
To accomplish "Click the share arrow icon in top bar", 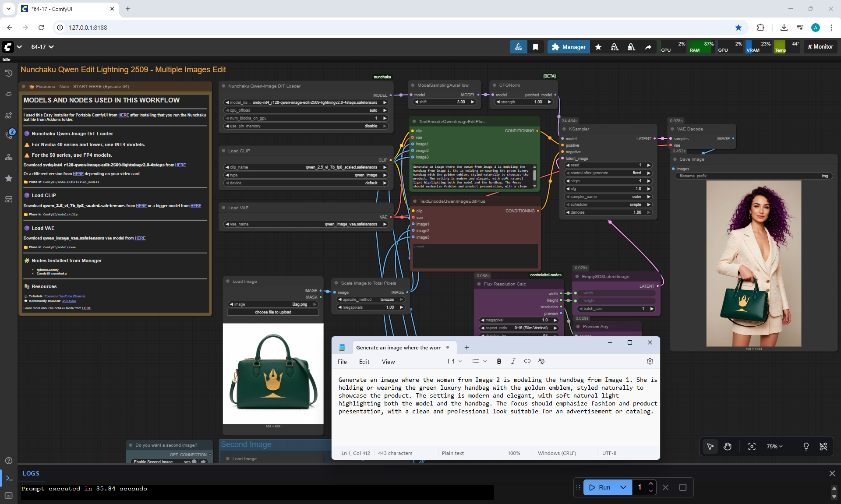I will coord(648,47).
